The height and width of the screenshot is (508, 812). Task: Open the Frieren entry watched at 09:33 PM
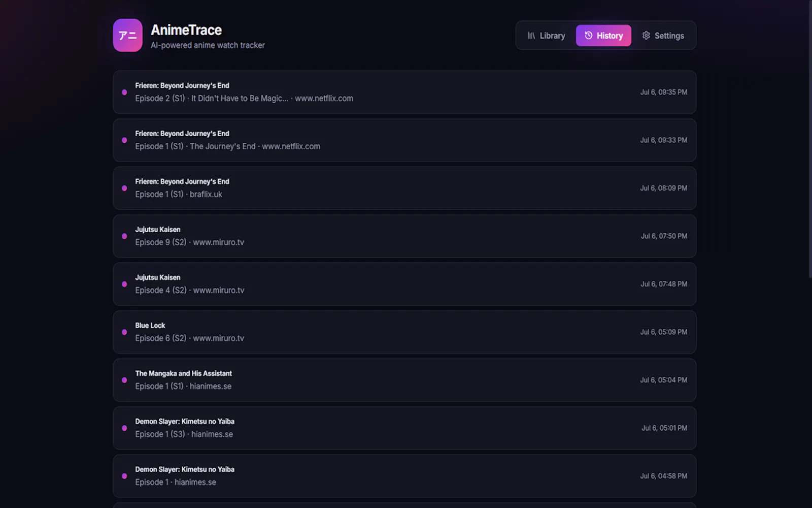404,140
